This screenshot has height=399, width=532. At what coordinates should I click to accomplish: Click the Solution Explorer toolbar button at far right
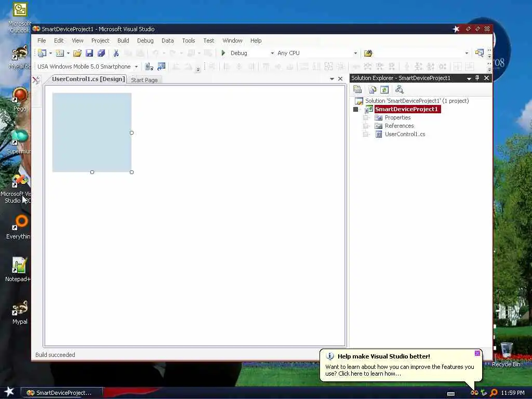(x=479, y=53)
